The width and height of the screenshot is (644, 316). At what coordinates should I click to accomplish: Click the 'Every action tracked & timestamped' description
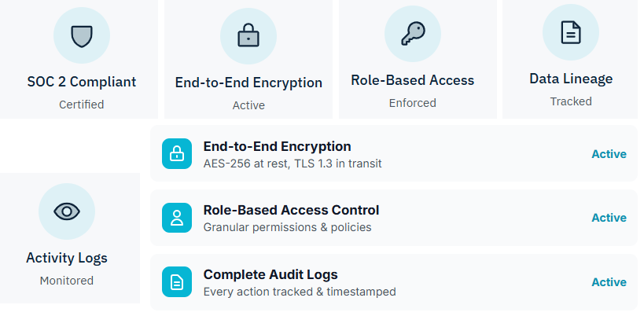(300, 292)
